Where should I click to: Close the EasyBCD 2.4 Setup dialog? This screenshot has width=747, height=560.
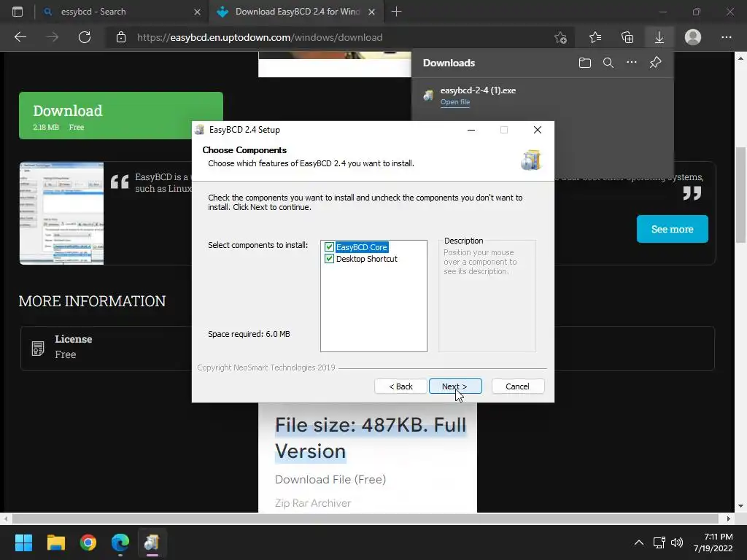[538, 130]
